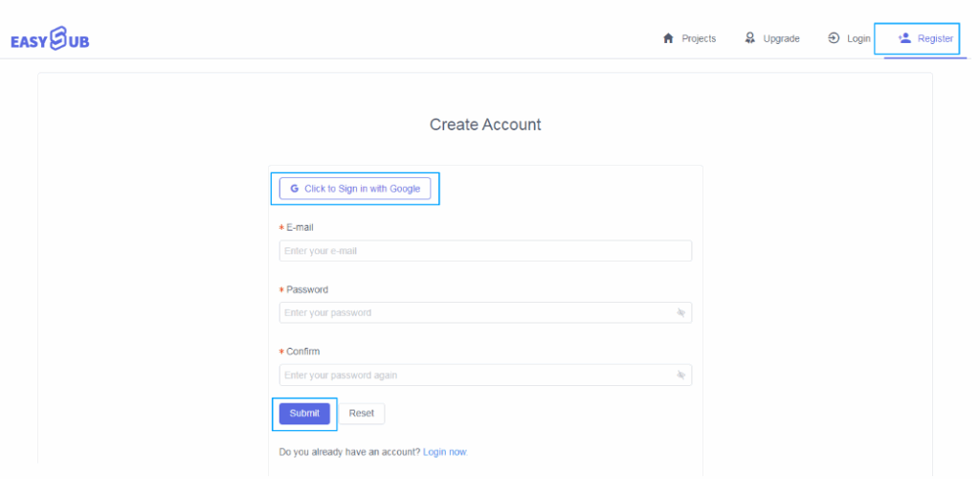The height and width of the screenshot is (479, 980).
Task: Hit the Reset button
Action: (x=362, y=414)
